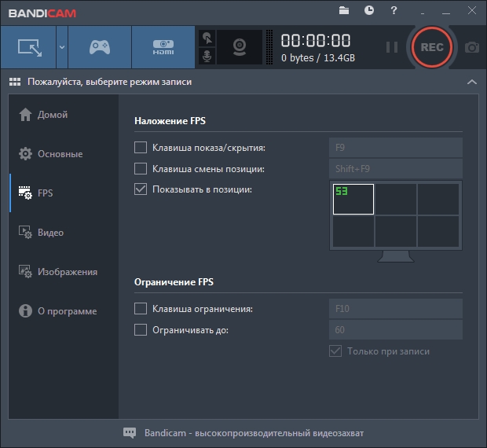The height and width of the screenshot is (448, 487).
Task: Disable "Показывать в позиции" checkbox
Action: (141, 189)
